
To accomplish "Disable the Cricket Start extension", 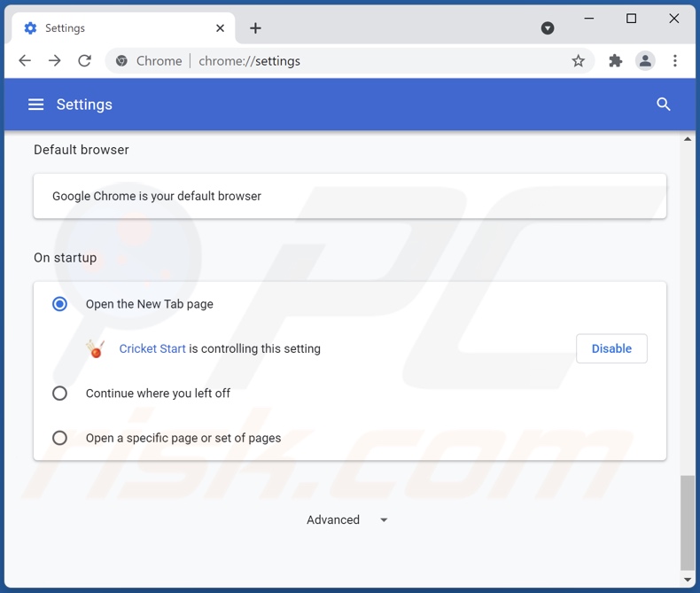I will (x=611, y=348).
